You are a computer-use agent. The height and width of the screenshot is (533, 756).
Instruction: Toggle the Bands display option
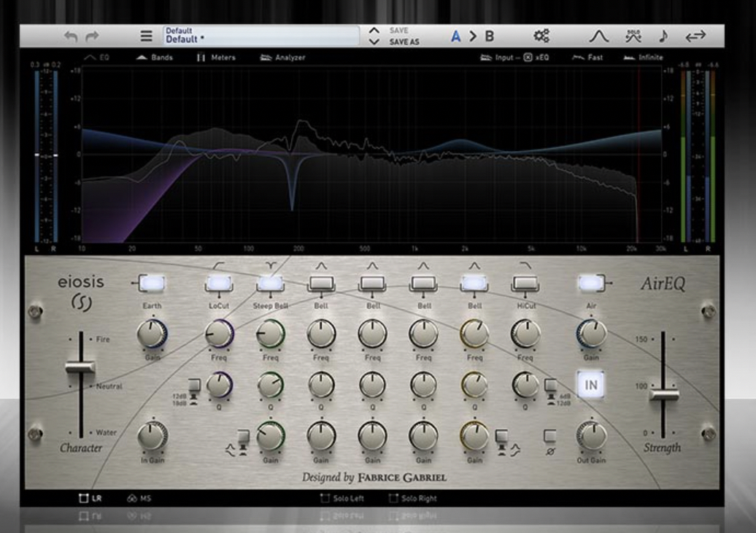coord(154,58)
